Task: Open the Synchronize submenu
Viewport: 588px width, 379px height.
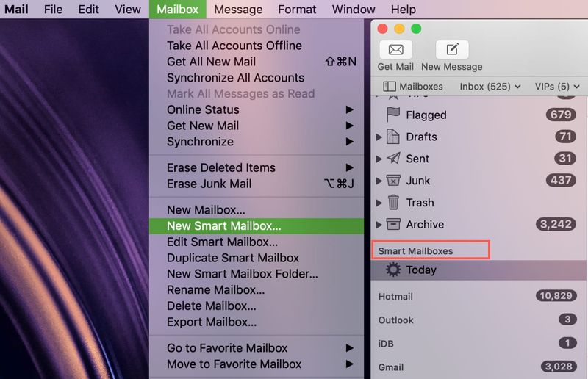Action: pyautogui.click(x=257, y=142)
